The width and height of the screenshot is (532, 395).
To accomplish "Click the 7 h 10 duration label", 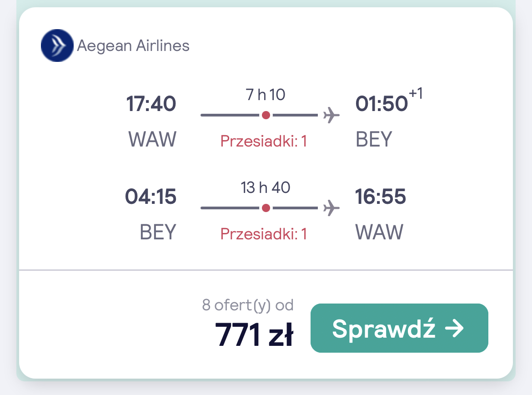I will [x=266, y=94].
